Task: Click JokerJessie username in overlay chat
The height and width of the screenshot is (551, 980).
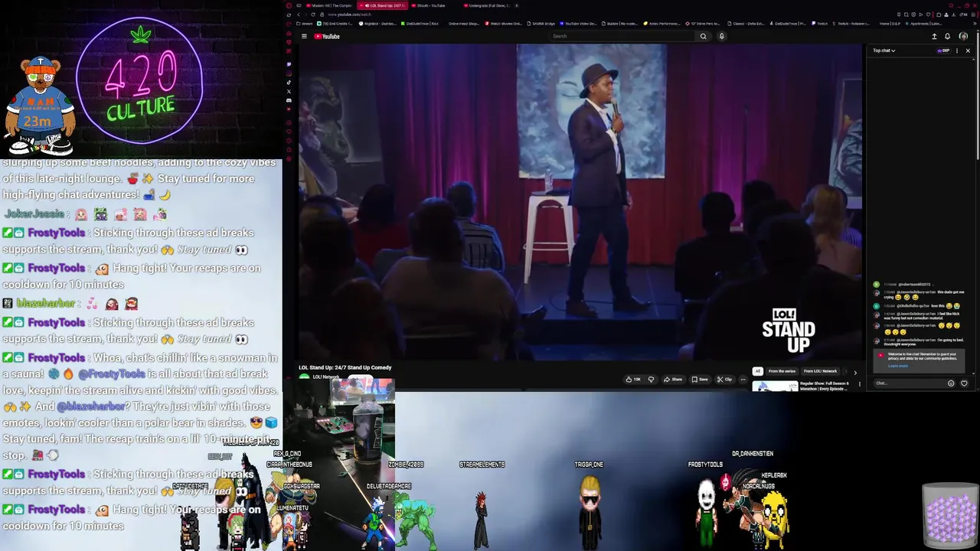Action: point(34,214)
